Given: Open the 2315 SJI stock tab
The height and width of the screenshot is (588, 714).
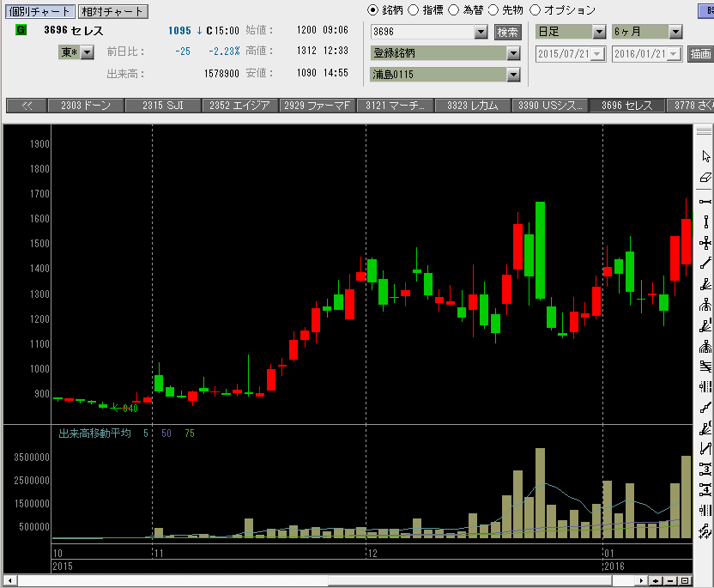Looking at the screenshot, I should pyautogui.click(x=163, y=106).
